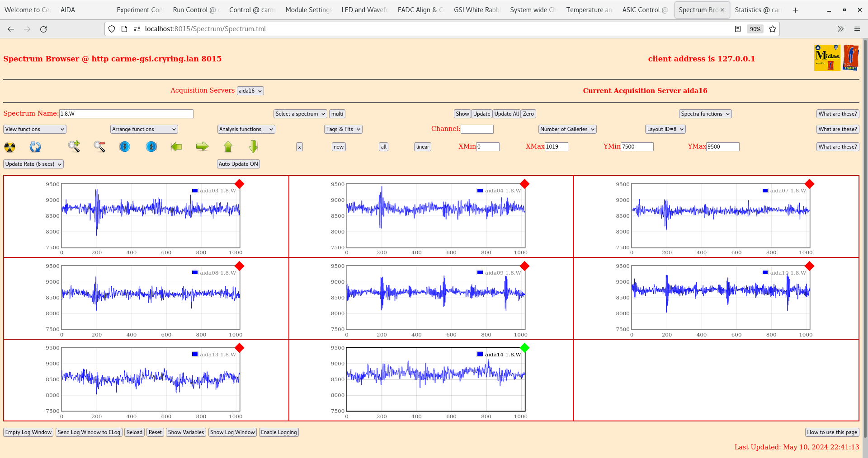The width and height of the screenshot is (868, 458).
Task: Open the Acquisition Servers aida16 dropdown
Action: [250, 90]
